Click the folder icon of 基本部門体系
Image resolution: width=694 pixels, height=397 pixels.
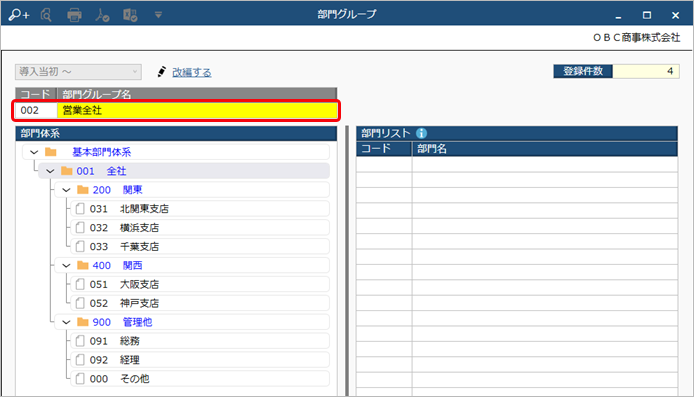tap(51, 152)
